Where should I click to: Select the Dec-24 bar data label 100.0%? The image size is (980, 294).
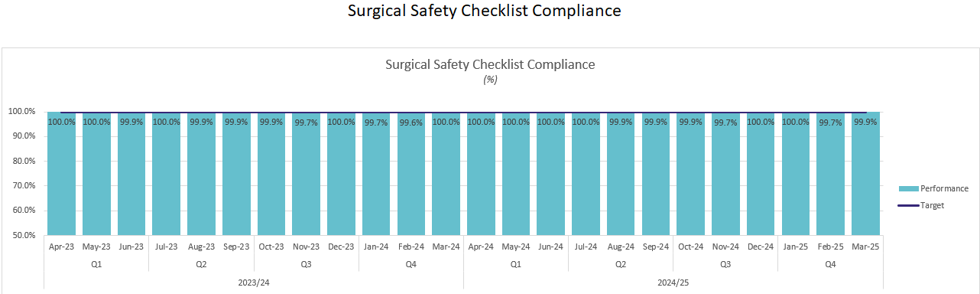point(761,122)
